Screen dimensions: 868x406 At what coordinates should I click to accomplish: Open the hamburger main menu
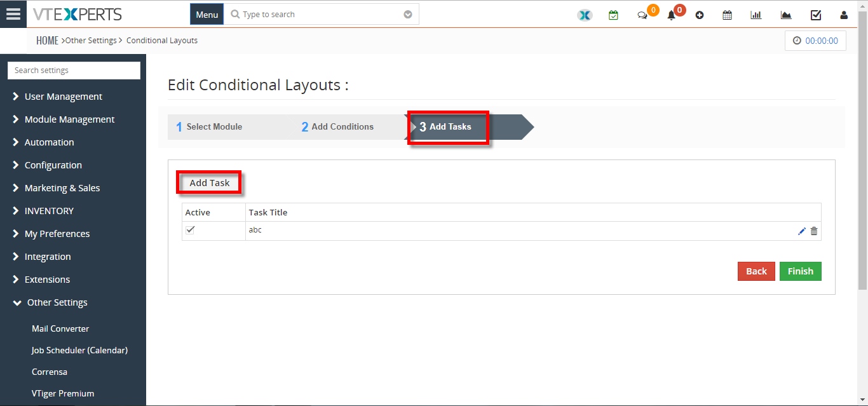click(x=13, y=14)
